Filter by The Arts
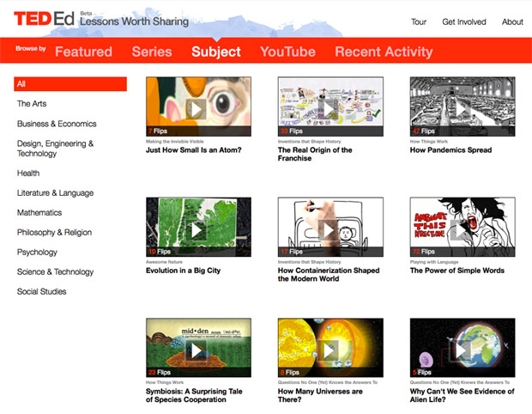 (x=32, y=104)
